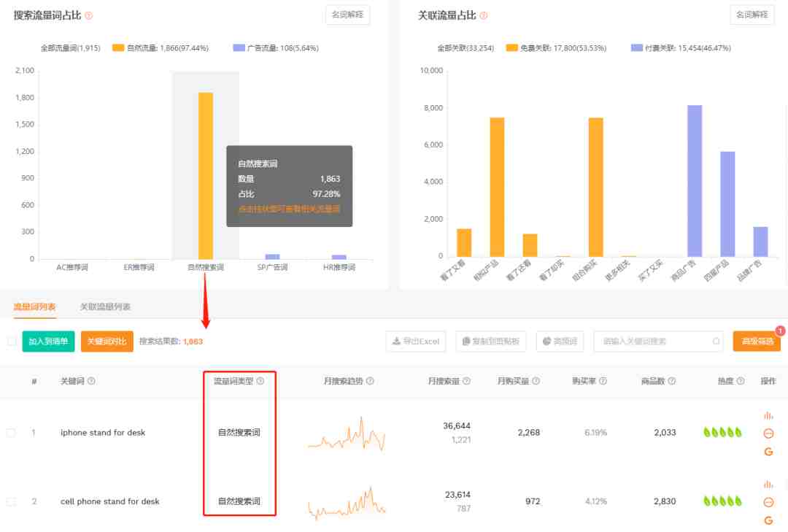Toggle 免费关联 legend series in related chart
The height and width of the screenshot is (532, 788).
click(x=556, y=48)
